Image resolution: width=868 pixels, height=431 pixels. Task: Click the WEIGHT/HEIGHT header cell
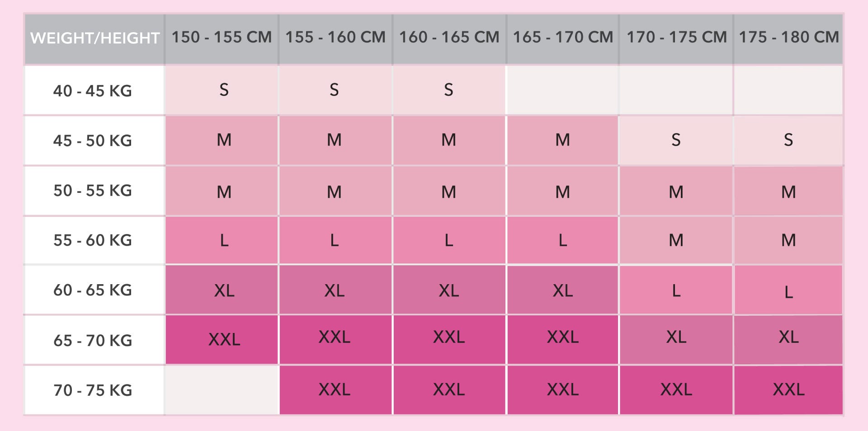pyautogui.click(x=94, y=39)
